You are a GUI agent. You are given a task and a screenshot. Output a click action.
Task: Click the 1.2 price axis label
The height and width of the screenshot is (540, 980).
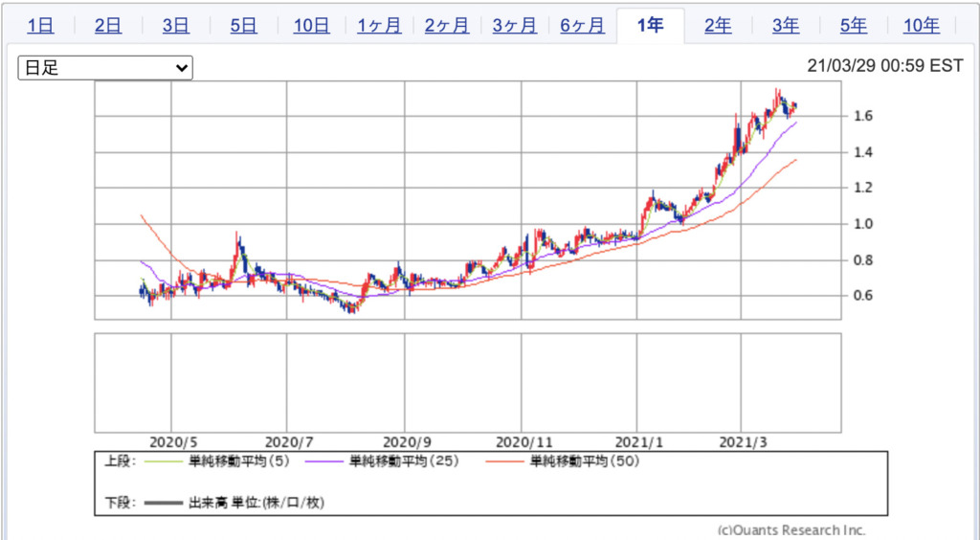pyautogui.click(x=863, y=188)
